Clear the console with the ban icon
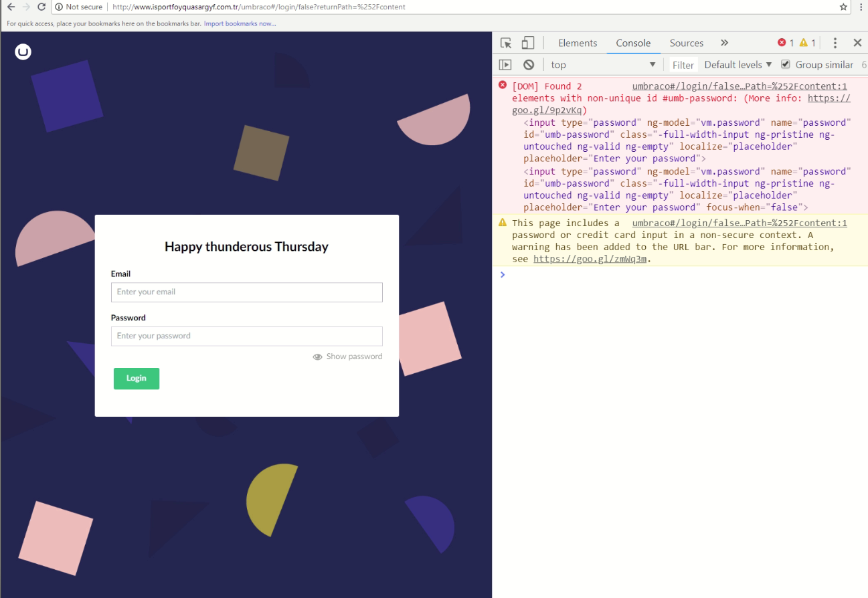 529,65
